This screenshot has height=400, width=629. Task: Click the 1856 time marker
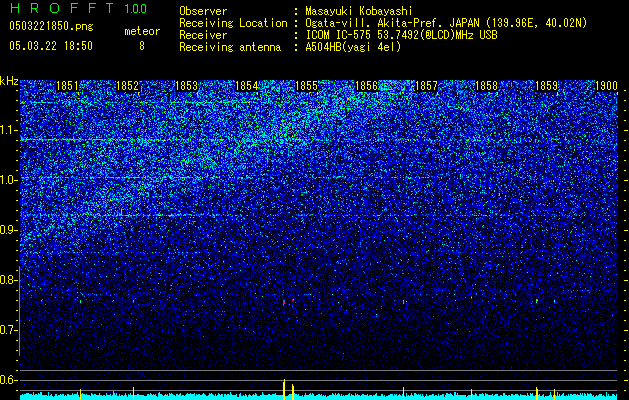[366, 86]
